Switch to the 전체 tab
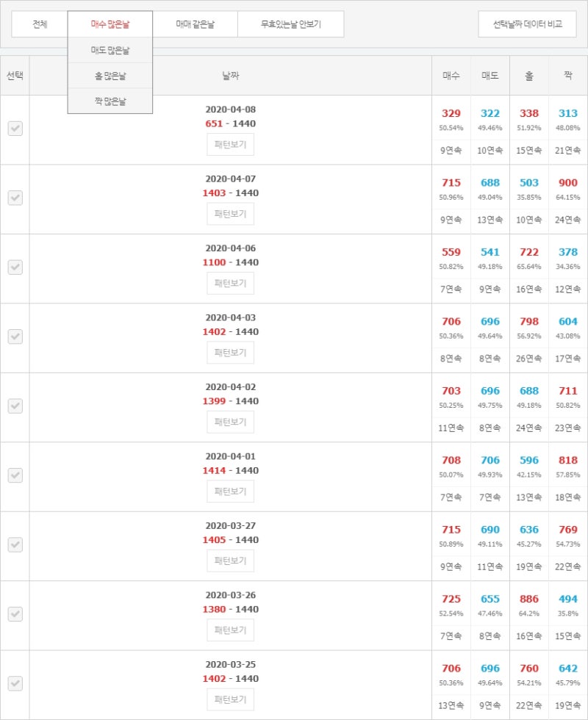 click(x=40, y=24)
